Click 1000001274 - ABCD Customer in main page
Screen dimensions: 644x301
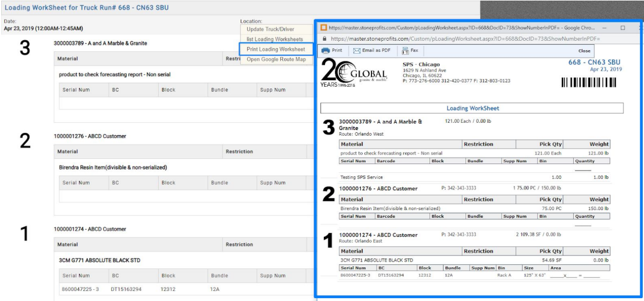tap(90, 228)
